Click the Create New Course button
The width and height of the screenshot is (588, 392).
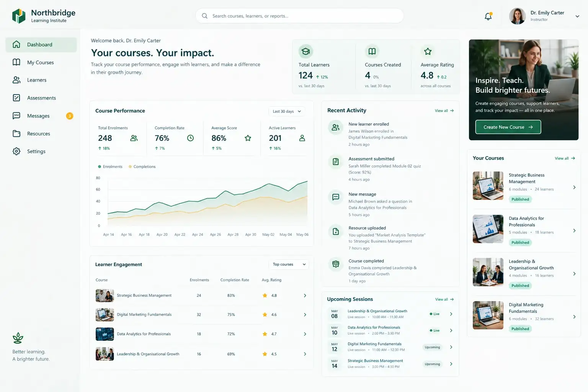[x=508, y=127]
